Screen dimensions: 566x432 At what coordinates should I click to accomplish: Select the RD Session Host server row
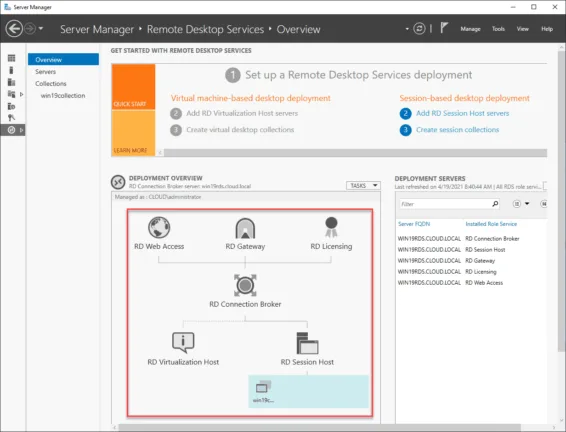coord(471,249)
